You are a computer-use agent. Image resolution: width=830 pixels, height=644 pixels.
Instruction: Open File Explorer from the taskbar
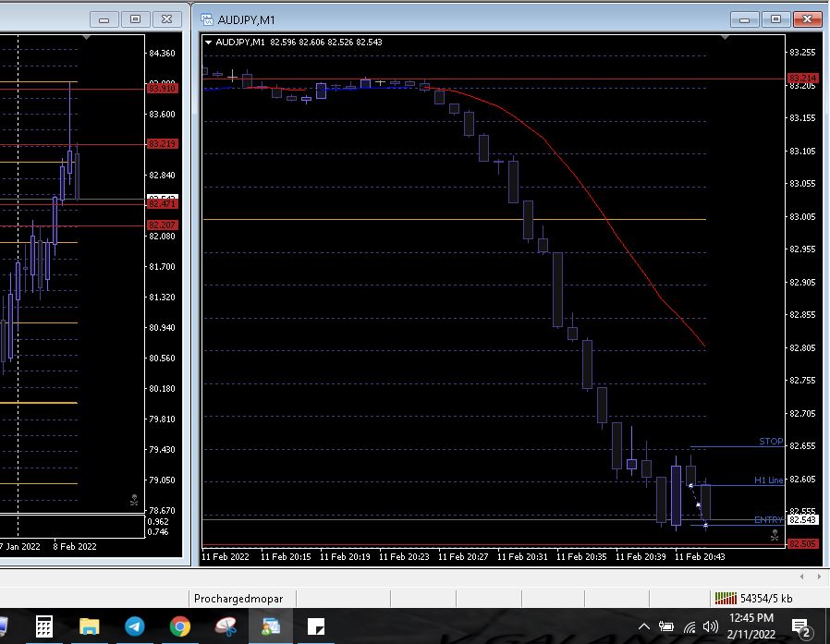tap(89, 626)
